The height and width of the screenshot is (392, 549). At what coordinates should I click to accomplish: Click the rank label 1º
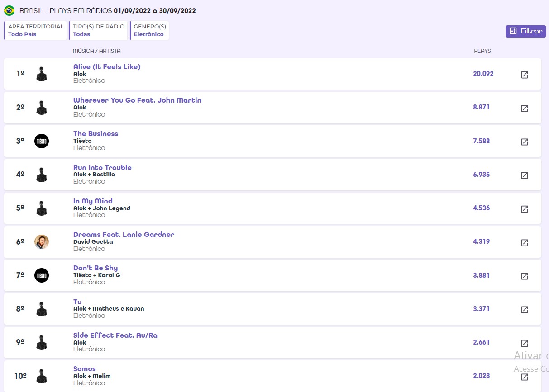coord(20,74)
